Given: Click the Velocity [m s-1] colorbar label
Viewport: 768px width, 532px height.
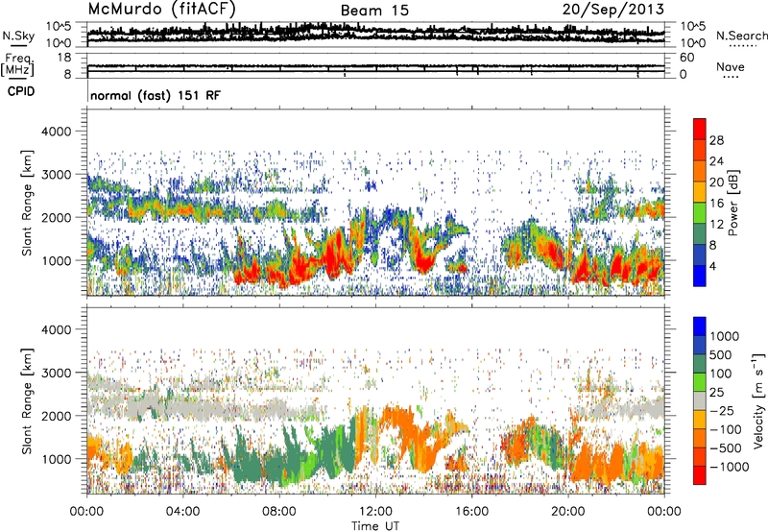Looking at the screenshot, I should pyautogui.click(x=758, y=400).
